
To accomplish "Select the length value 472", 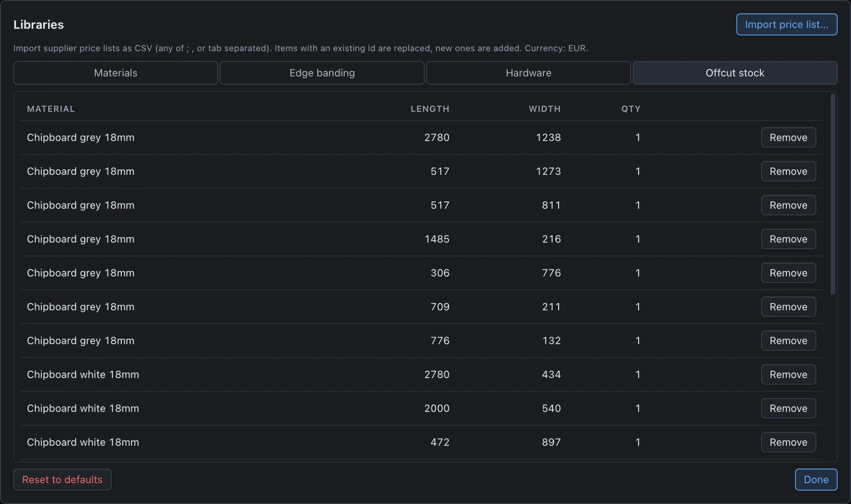I will [x=440, y=442].
